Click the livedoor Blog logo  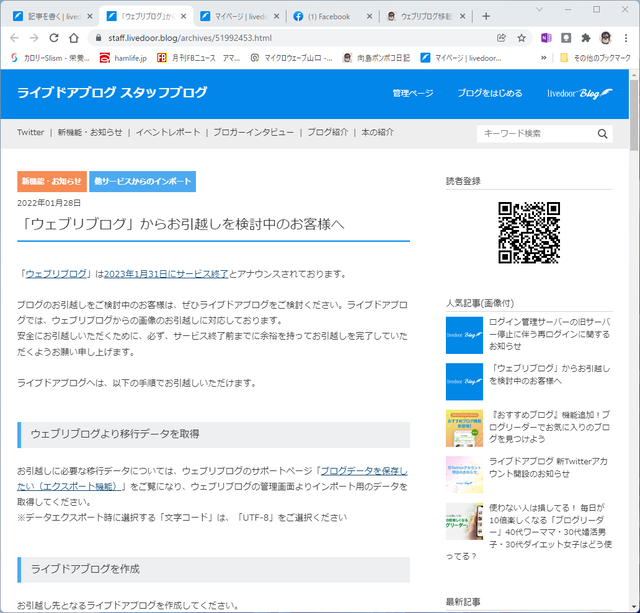580,93
